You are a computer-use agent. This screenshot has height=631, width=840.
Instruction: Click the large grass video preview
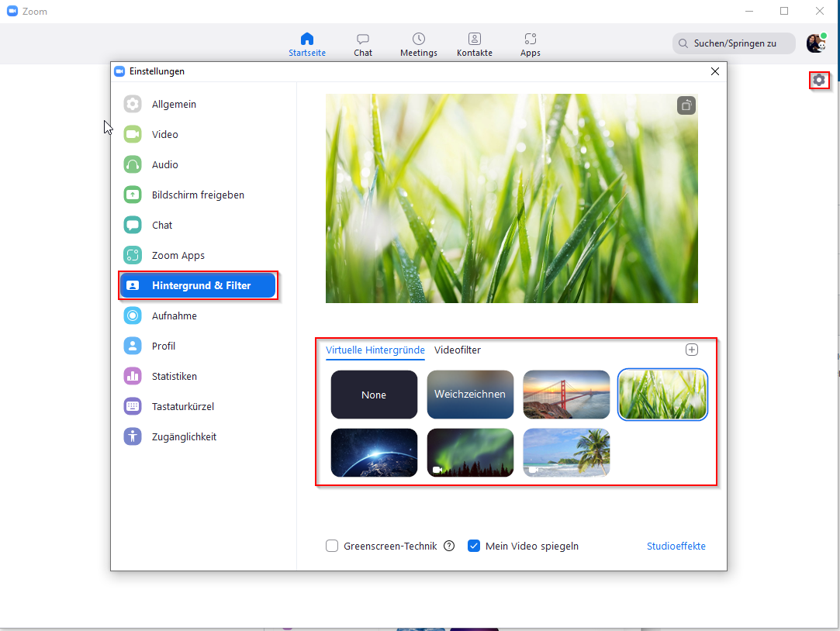[x=512, y=198]
